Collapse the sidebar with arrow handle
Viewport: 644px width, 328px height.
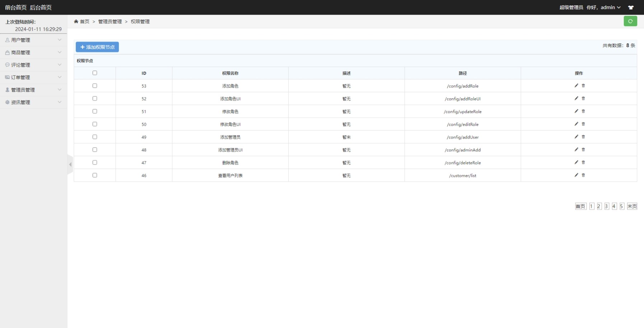pyautogui.click(x=70, y=165)
